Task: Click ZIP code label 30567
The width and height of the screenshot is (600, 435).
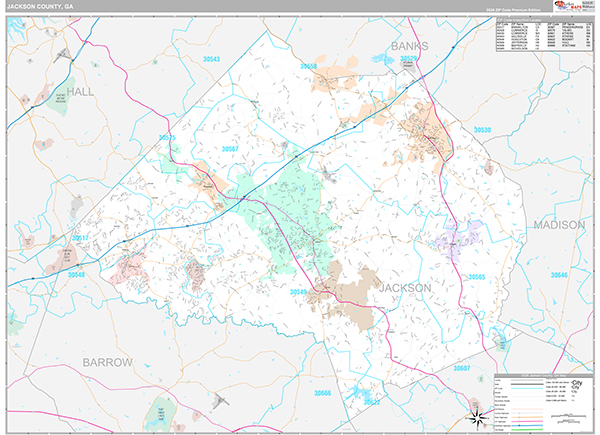Action: click(x=230, y=149)
